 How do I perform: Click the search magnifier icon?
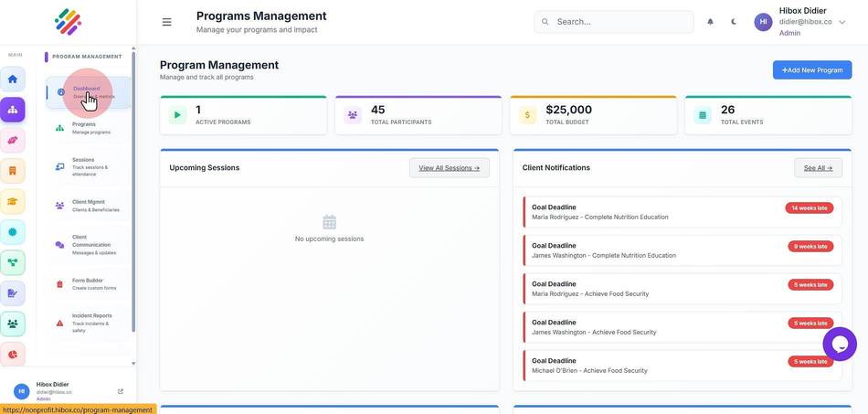[x=545, y=22]
